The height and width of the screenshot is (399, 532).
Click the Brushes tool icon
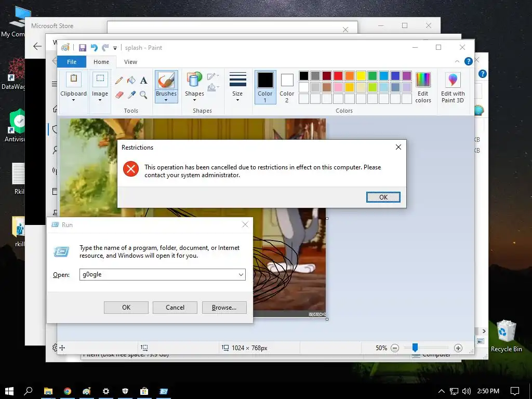166,81
